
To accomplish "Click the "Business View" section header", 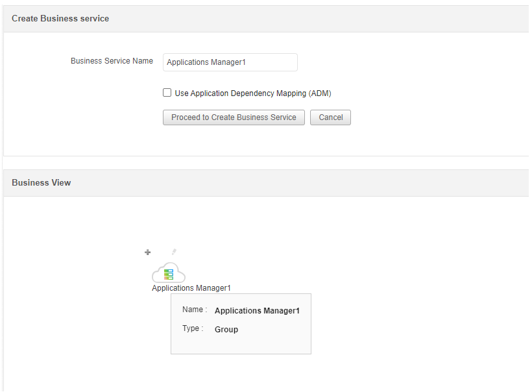I will pyautogui.click(x=42, y=183).
